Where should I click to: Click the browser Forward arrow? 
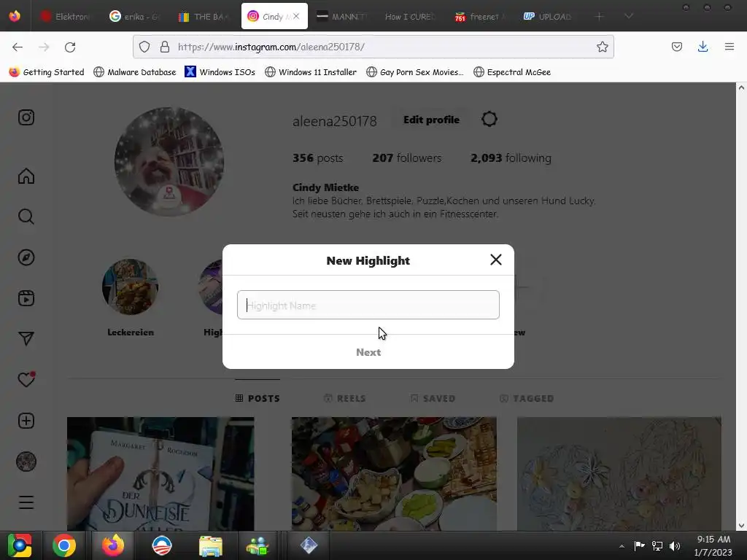click(44, 47)
